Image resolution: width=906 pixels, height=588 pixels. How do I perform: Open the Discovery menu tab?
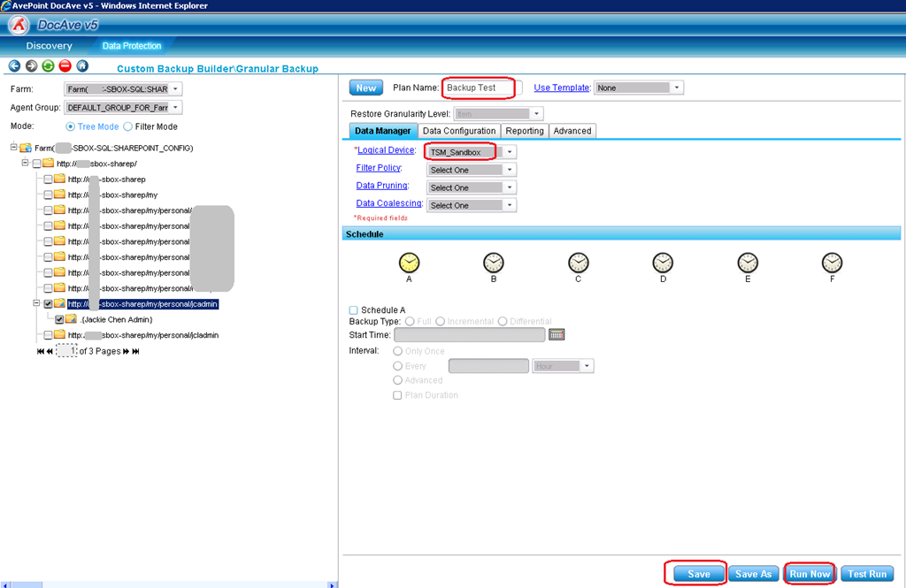49,46
